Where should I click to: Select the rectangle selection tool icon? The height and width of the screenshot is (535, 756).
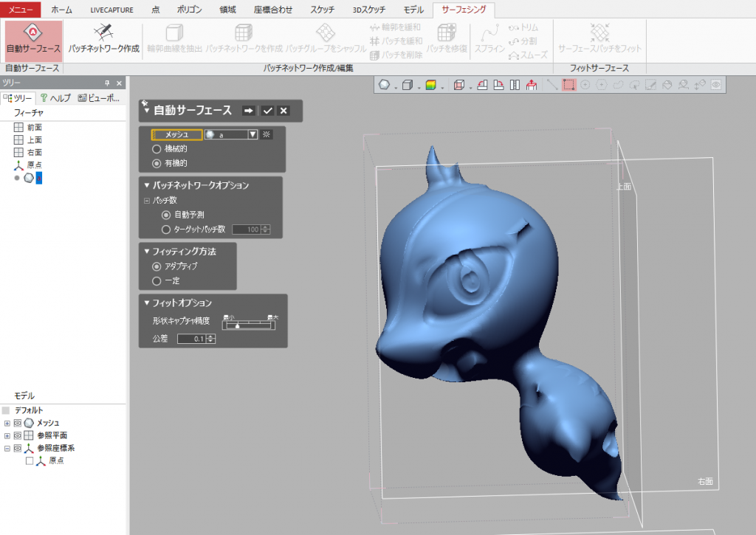569,85
